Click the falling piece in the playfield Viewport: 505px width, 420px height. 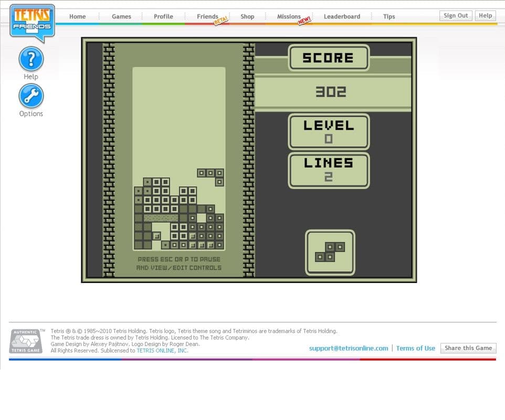click(211, 177)
